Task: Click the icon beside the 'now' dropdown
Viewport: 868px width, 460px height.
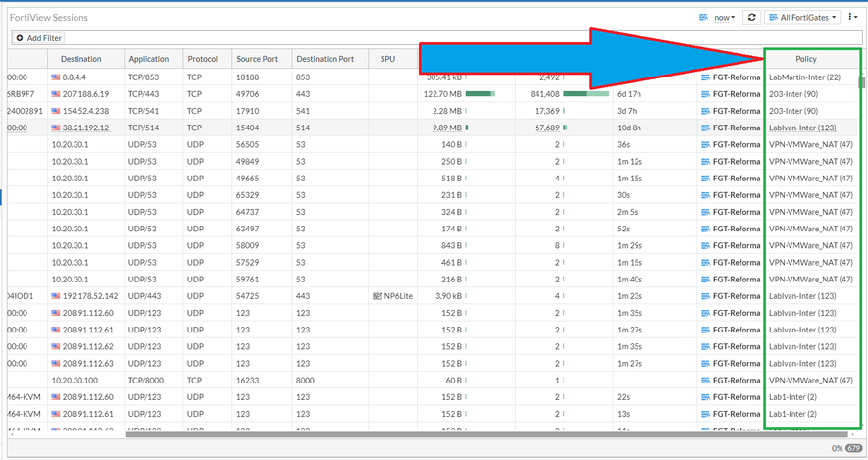Action: pyautogui.click(x=703, y=17)
